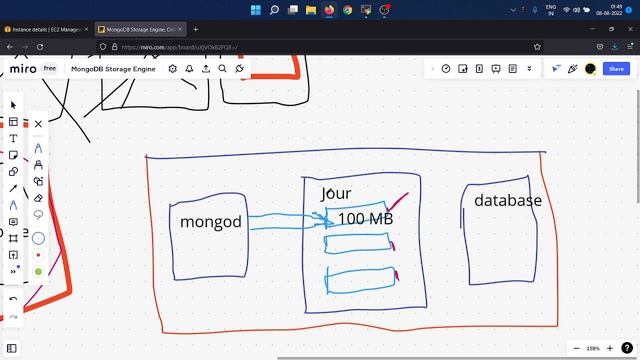640x360 pixels.
Task: Open board settings gear
Action: coord(173,69)
